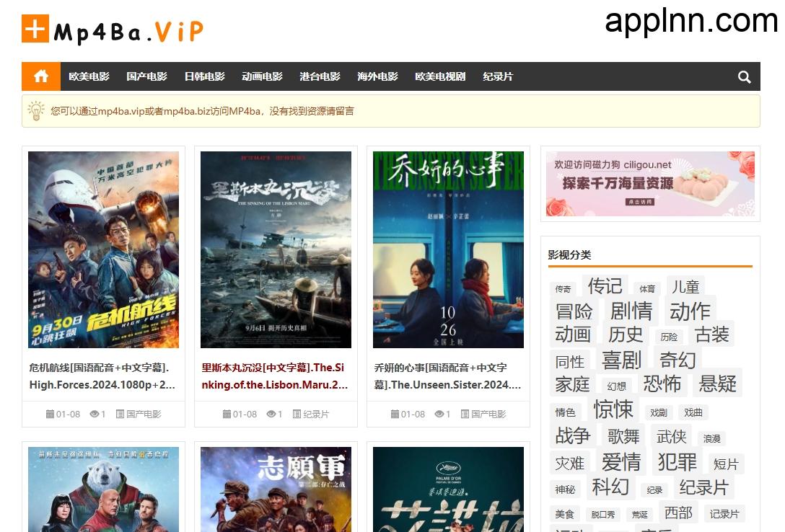Click the 乔妍的心事 movie poster

coord(448,249)
